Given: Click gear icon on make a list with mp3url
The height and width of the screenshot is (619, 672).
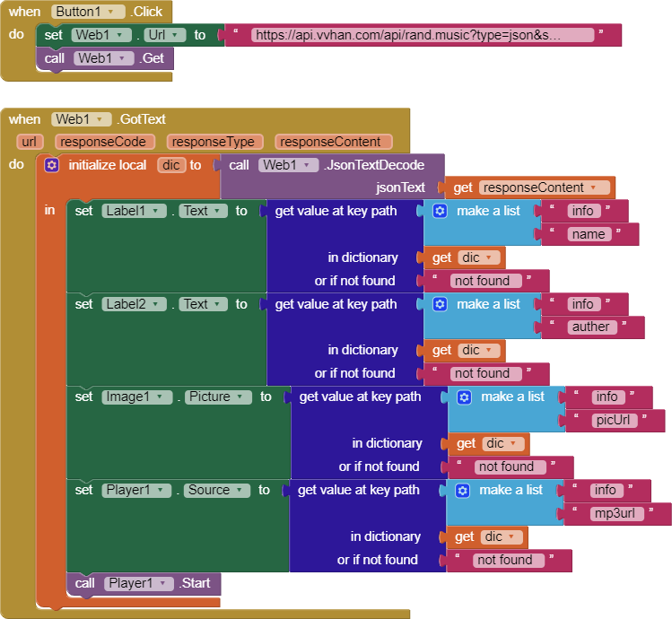Looking at the screenshot, I should pos(462,490).
